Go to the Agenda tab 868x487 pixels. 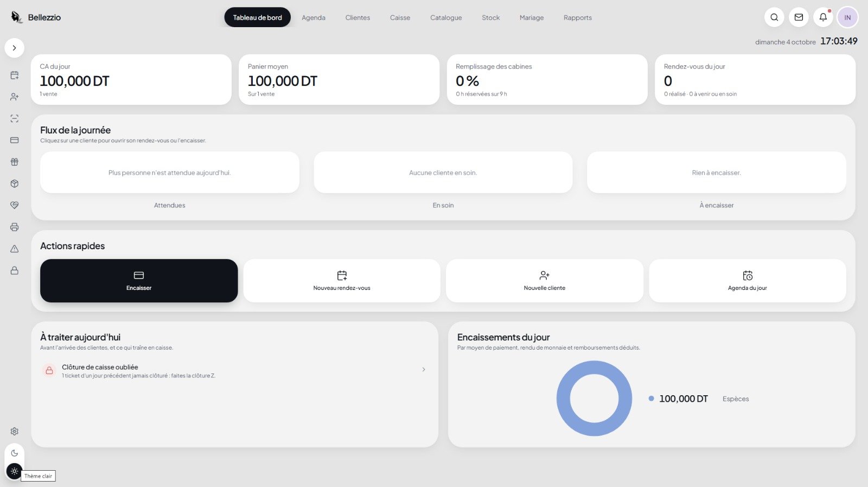tap(314, 17)
